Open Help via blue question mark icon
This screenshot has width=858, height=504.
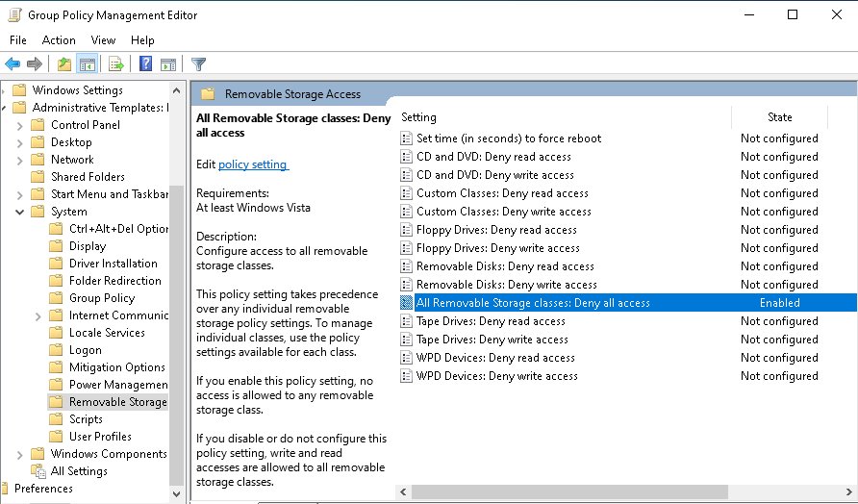[x=145, y=64]
